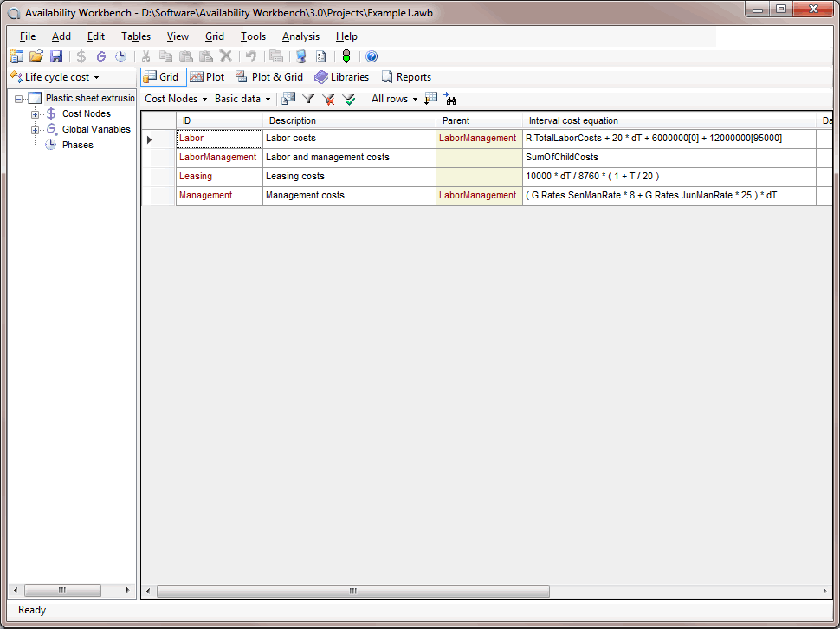The height and width of the screenshot is (629, 840).
Task: Collapse the Plastic sheet extrusion root node
Action: [17, 98]
